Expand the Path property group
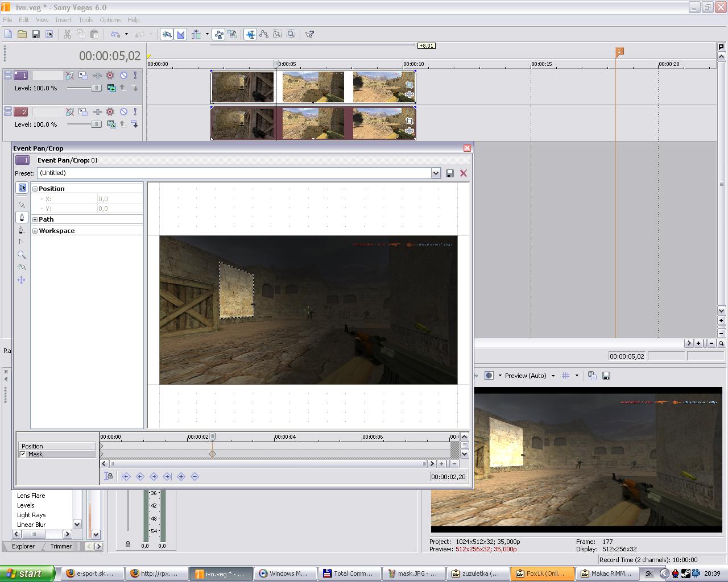This screenshot has width=728, height=582. click(x=35, y=219)
